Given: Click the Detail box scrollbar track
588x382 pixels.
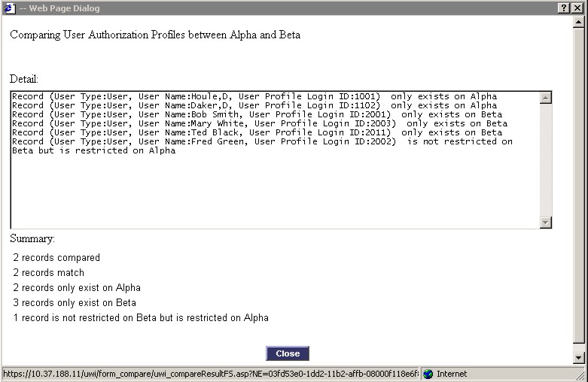Looking at the screenshot, I should click(x=546, y=160).
